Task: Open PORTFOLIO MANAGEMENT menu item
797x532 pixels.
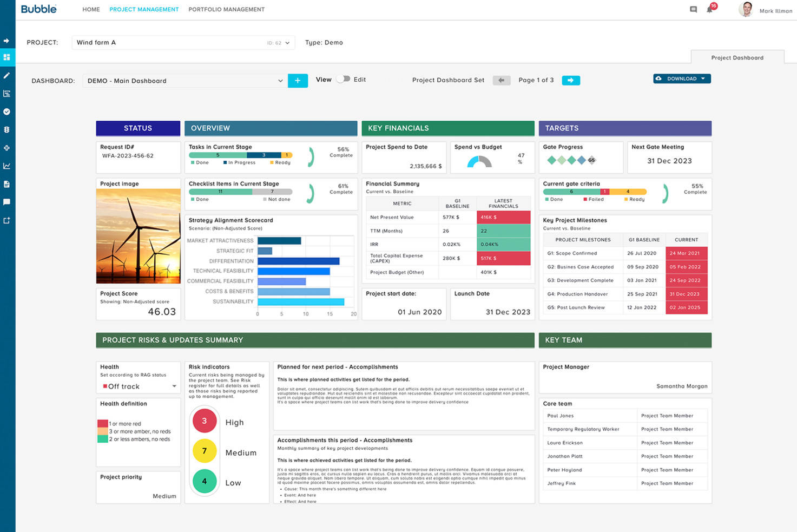Action: pyautogui.click(x=227, y=9)
